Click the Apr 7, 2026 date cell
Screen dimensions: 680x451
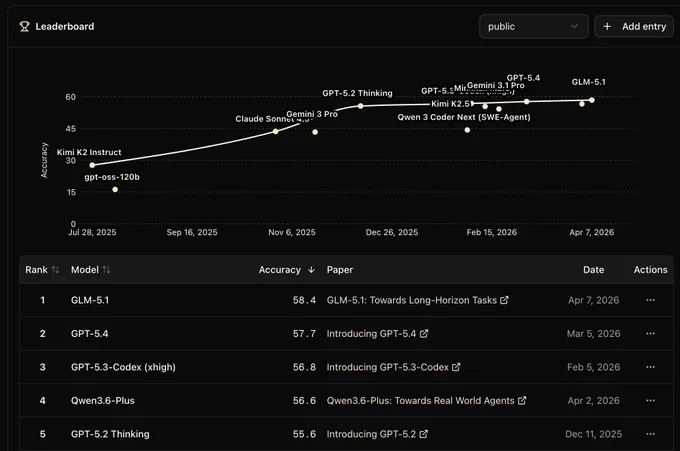coord(593,300)
